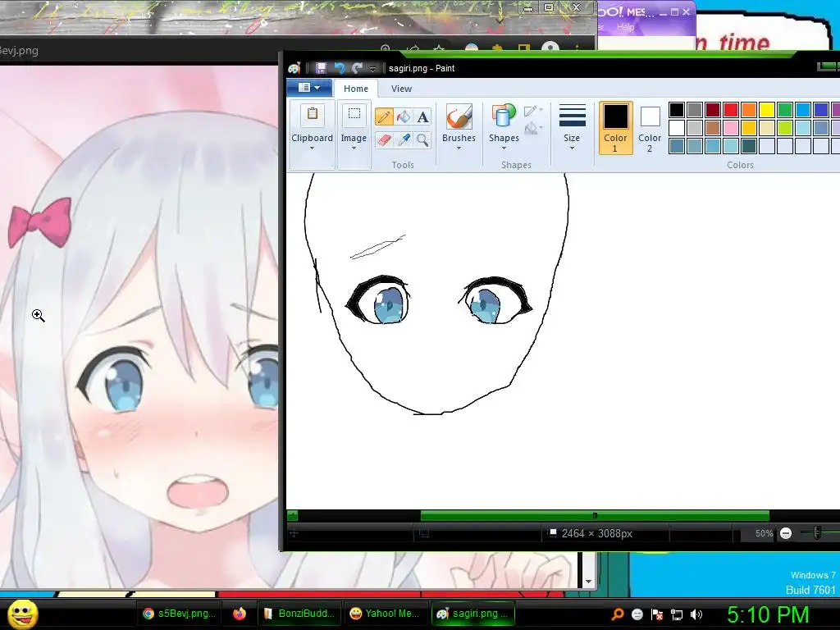Click the Undo arrow in Paint
This screenshot has width=840, height=630.
point(339,68)
